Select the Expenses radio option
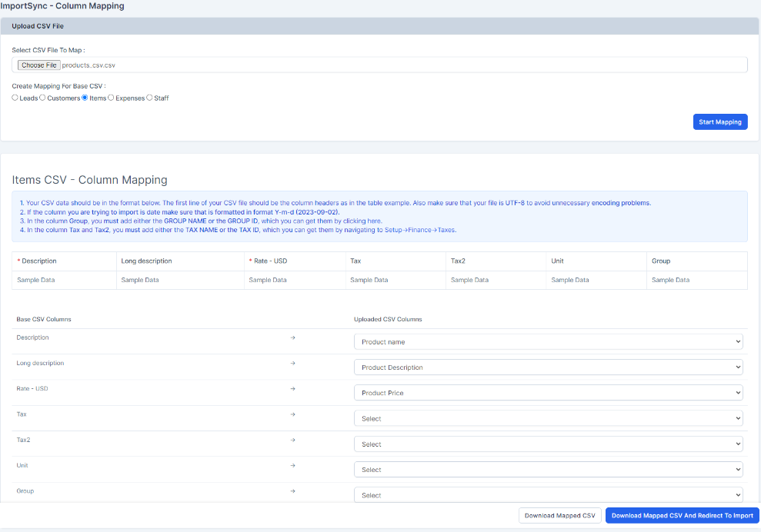This screenshot has width=761, height=532. point(111,98)
